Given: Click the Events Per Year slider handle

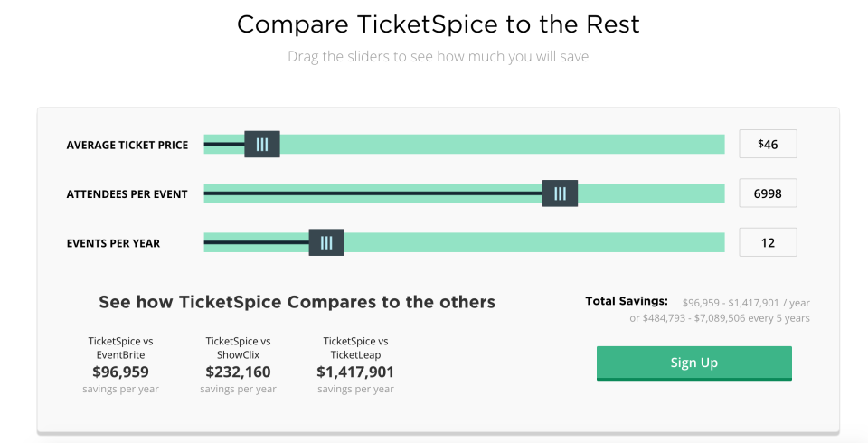Looking at the screenshot, I should pos(326,242).
